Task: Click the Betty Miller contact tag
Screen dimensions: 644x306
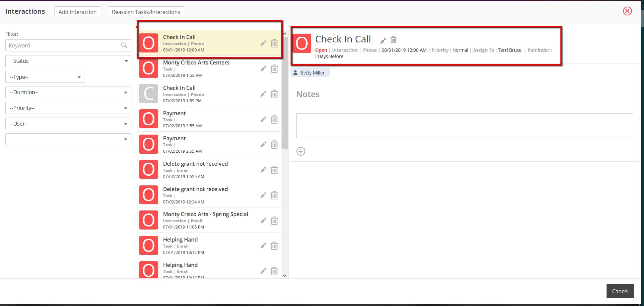Action: click(310, 72)
